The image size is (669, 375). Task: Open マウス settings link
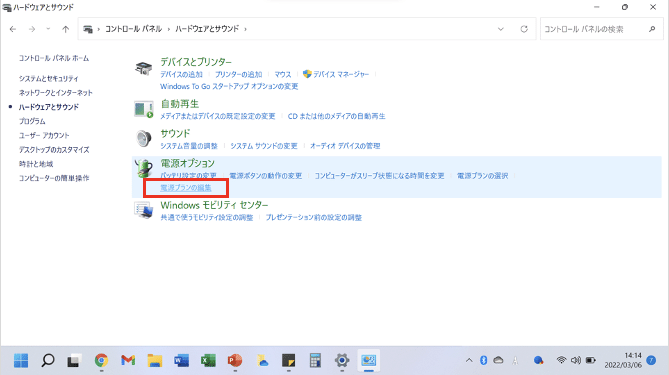282,74
